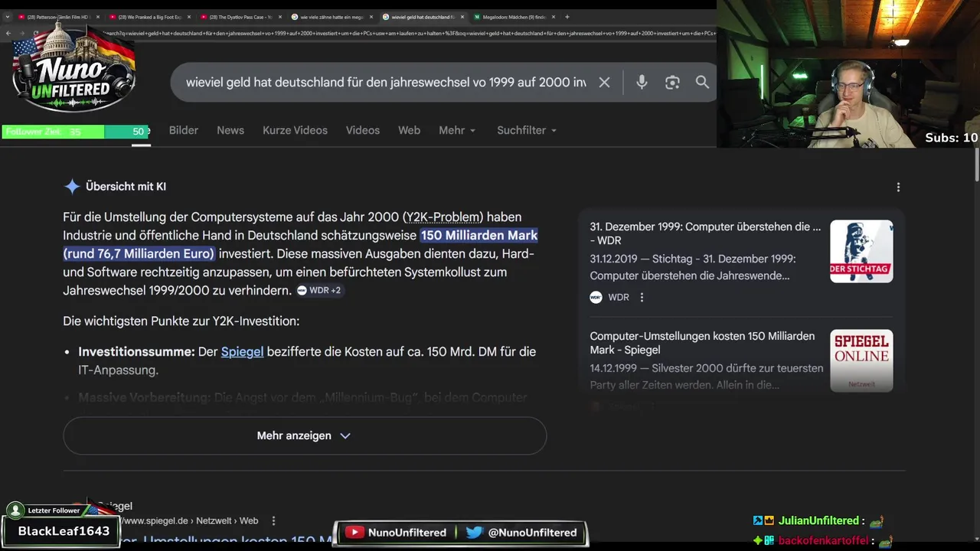
Task: Select the Web search filter
Action: point(409,130)
